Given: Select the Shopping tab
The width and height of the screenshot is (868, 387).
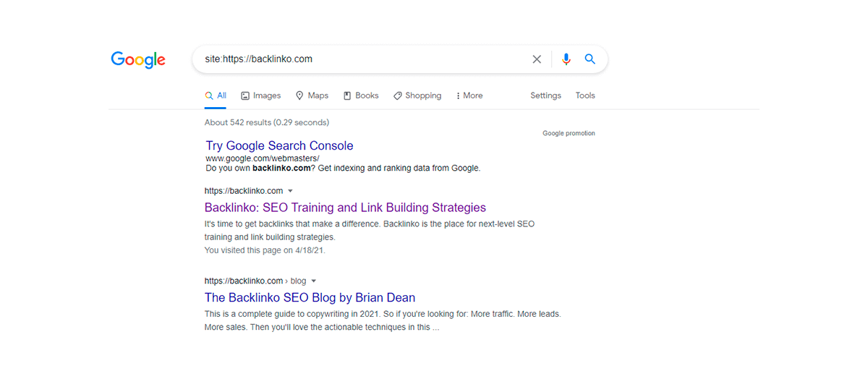Looking at the screenshot, I should click(417, 95).
